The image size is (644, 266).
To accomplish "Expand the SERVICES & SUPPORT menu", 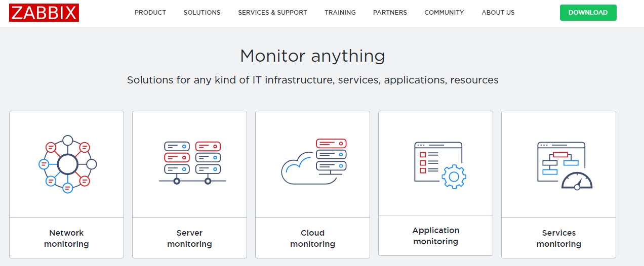I will coord(272,13).
